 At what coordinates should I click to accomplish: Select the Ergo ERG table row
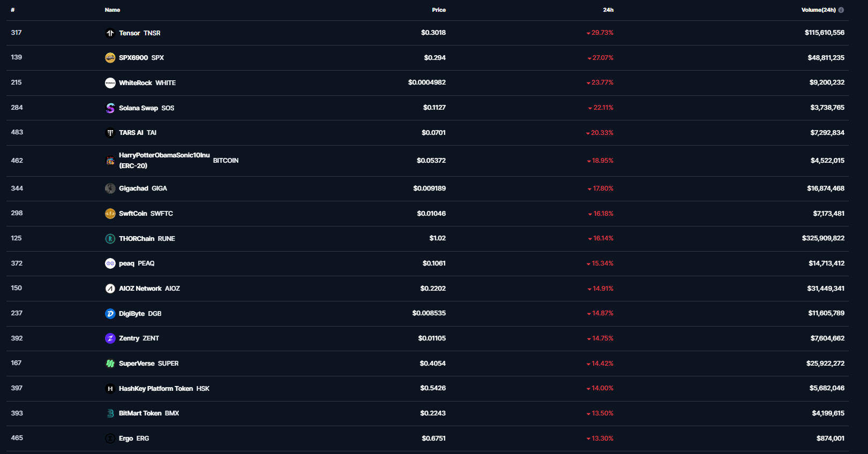[427, 438]
